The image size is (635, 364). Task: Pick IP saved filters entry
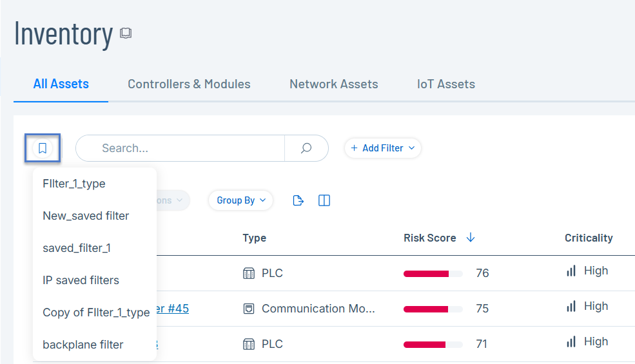click(x=81, y=280)
